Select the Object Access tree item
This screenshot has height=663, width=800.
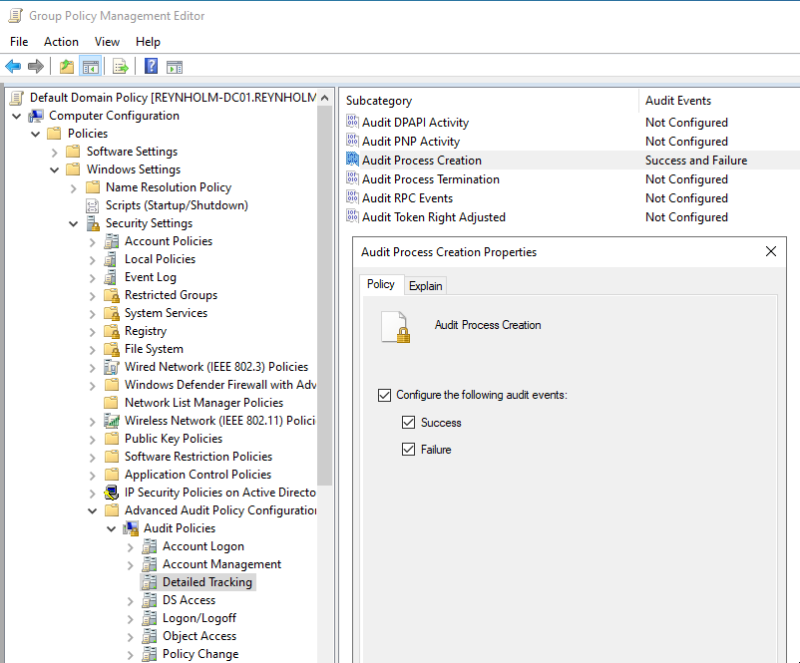coord(199,636)
